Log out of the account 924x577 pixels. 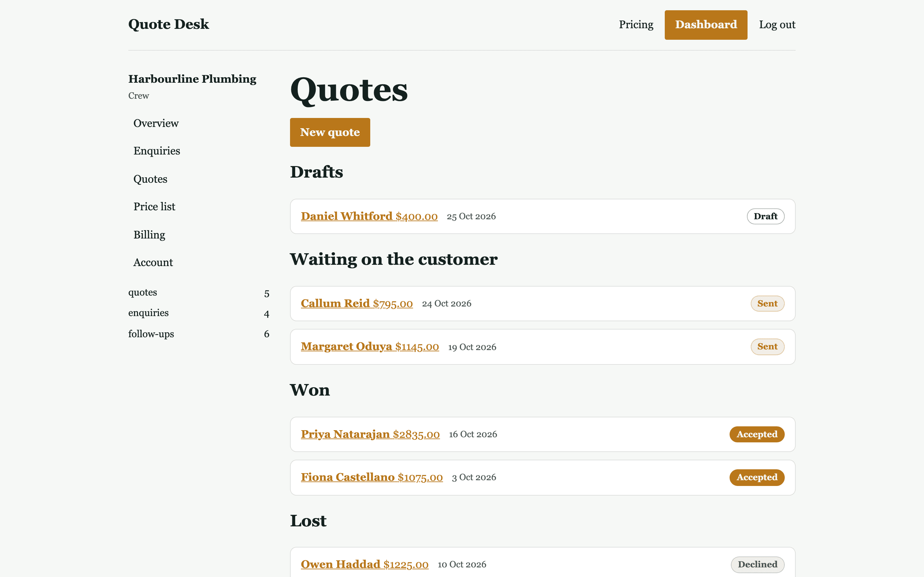click(x=777, y=25)
